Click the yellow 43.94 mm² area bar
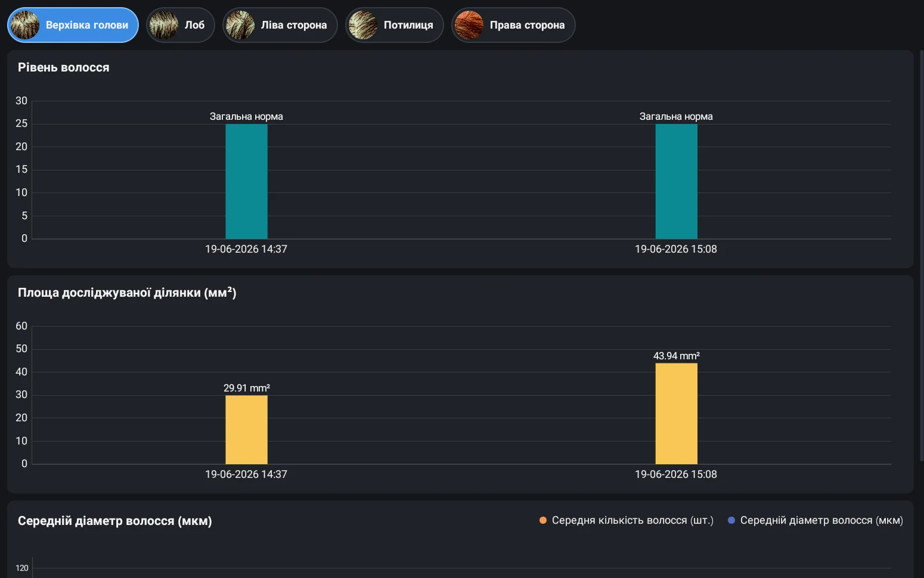This screenshot has height=578, width=924. [x=677, y=414]
